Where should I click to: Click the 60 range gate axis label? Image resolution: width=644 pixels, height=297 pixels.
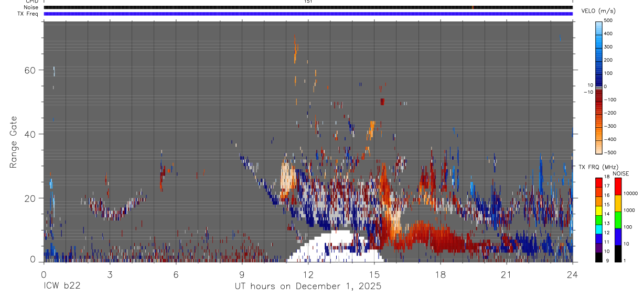pyautogui.click(x=29, y=70)
